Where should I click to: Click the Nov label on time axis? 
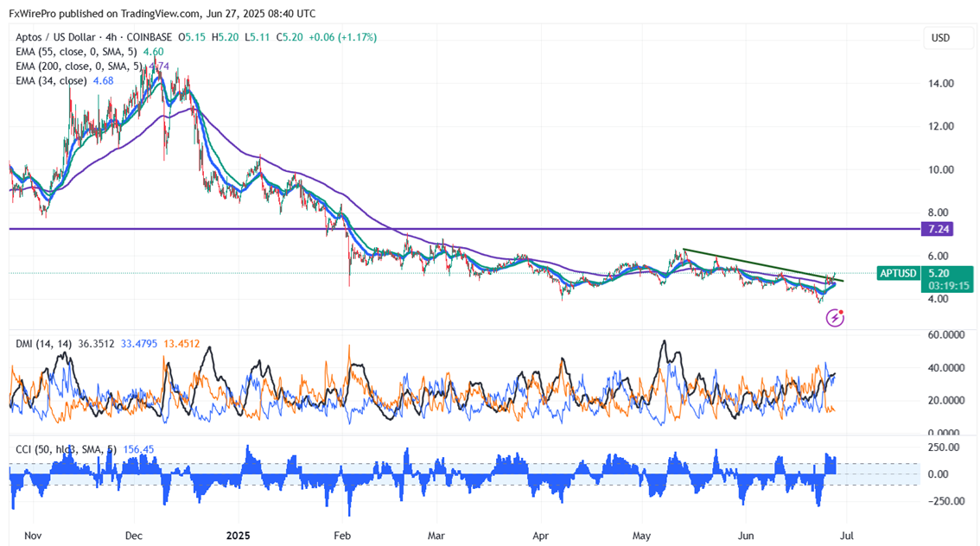click(33, 536)
